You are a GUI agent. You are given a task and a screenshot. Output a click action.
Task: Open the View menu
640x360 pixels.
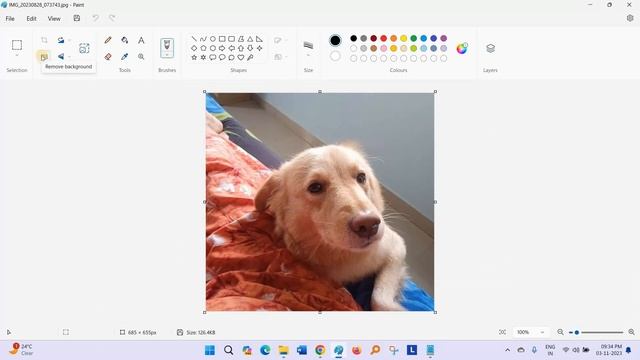pyautogui.click(x=54, y=18)
